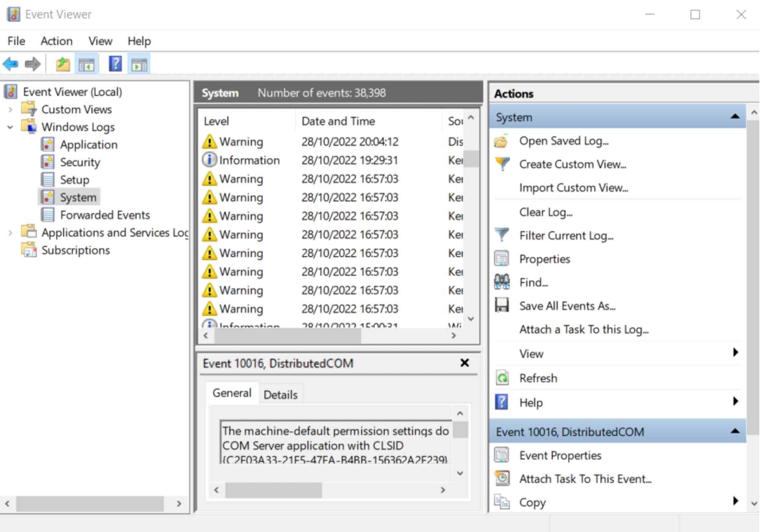
Task: Click the Save All Events floppy icon
Action: [x=502, y=305]
